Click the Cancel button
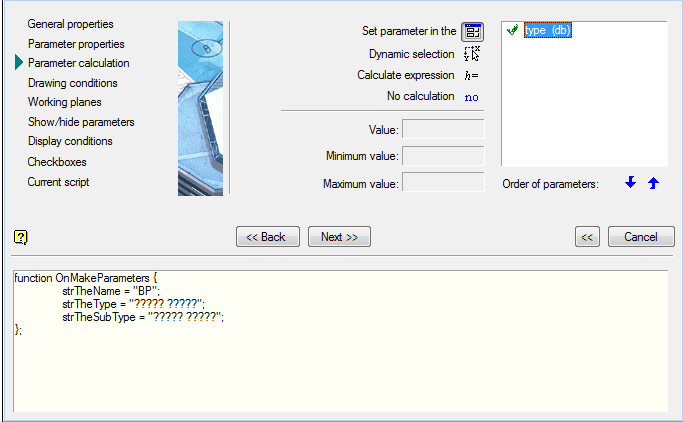The width and height of the screenshot is (683, 422). point(640,237)
